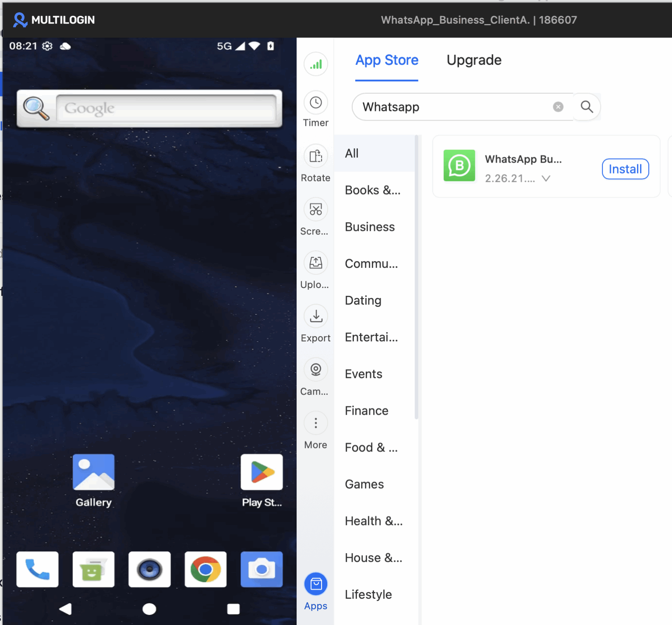Click the Google search bar on phone
672x625 pixels.
pyautogui.click(x=166, y=108)
